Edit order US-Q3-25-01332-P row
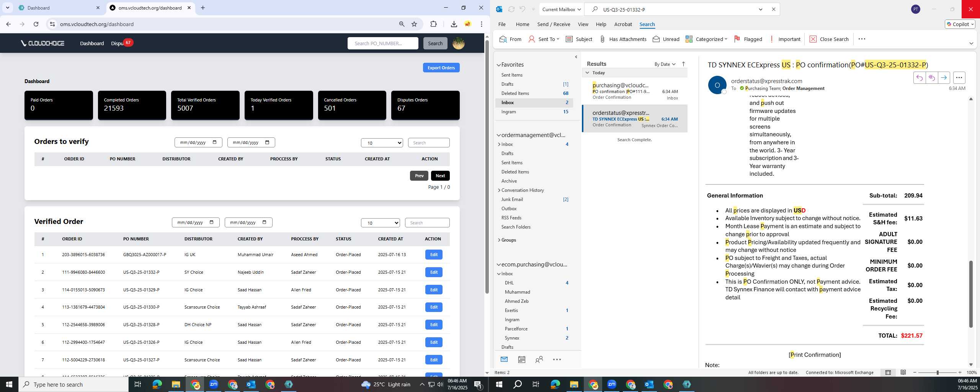This screenshot has width=980, height=392. click(434, 272)
